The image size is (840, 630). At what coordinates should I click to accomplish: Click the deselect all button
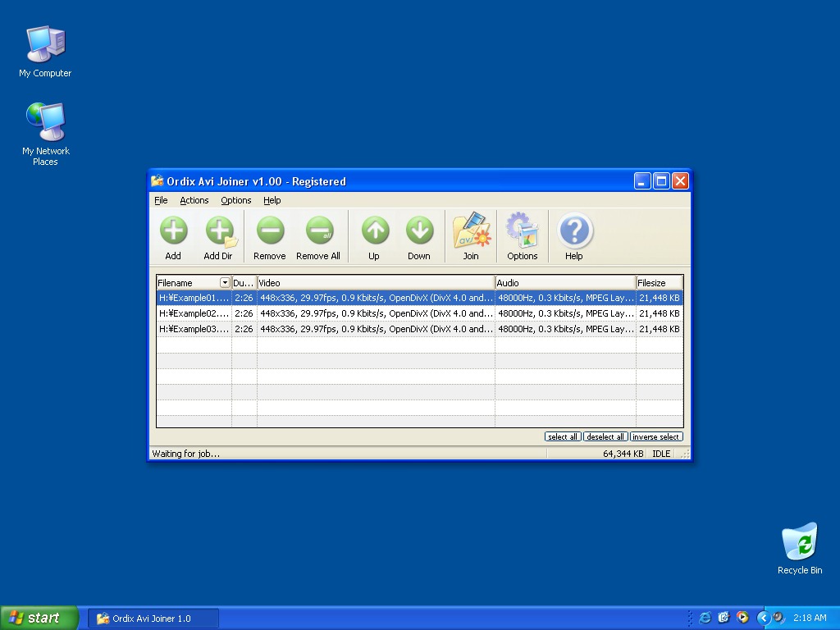[605, 436]
